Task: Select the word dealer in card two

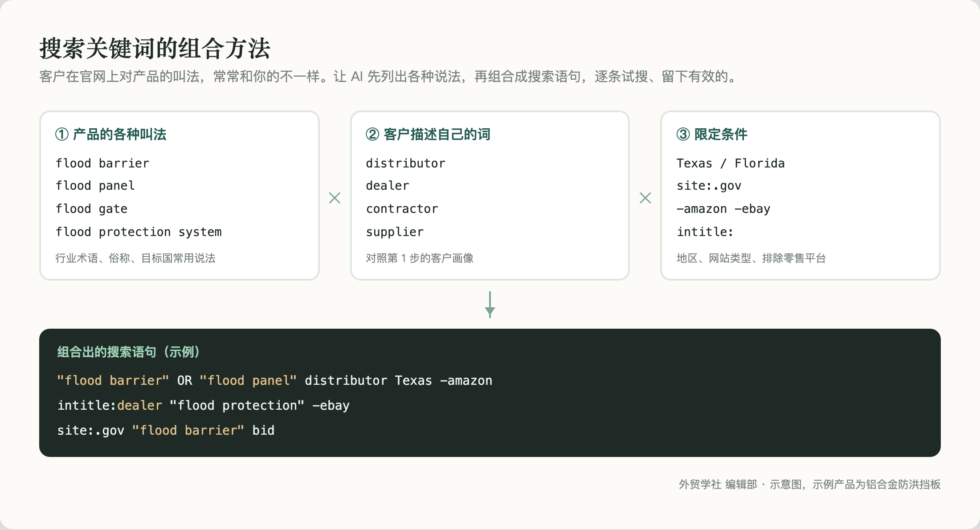Action: [388, 185]
